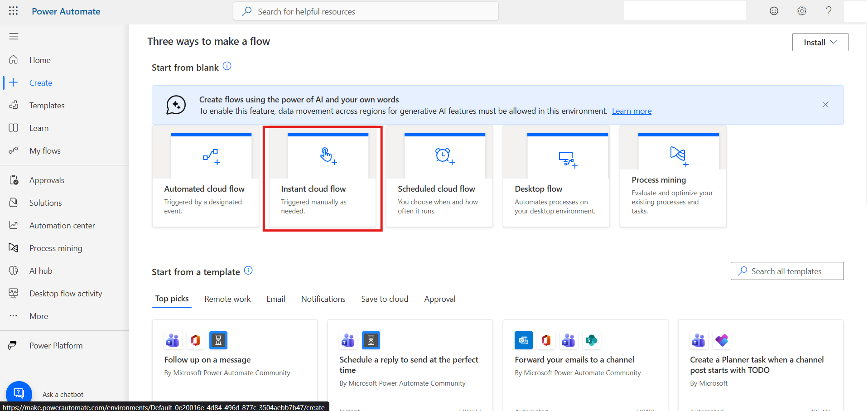
Task: Click the Learn more link in the banner
Action: pyautogui.click(x=632, y=111)
